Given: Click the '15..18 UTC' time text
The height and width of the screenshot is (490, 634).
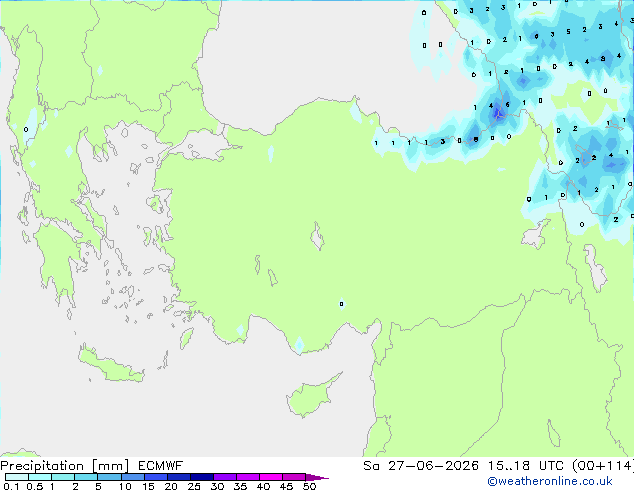Looking at the screenshot, I should click(526, 466).
